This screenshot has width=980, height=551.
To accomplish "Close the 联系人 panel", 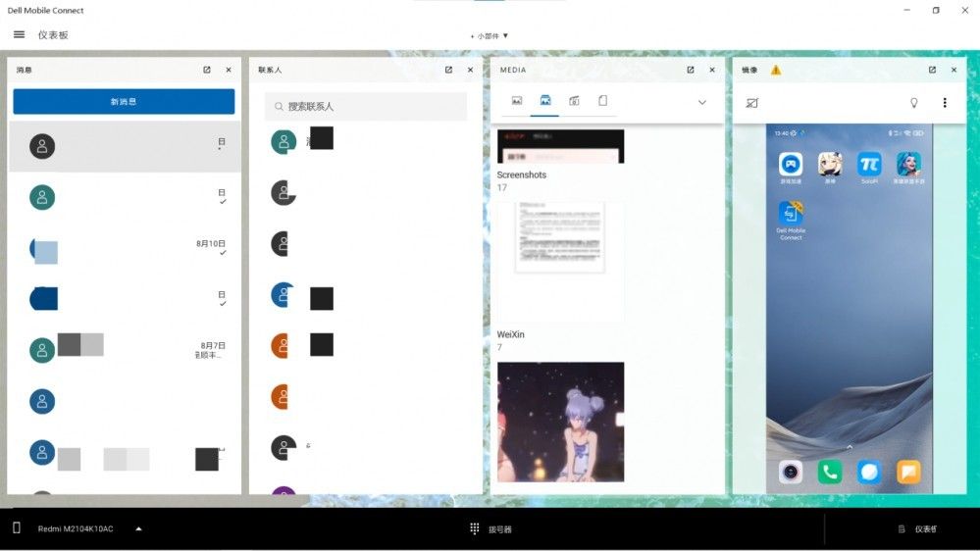I will coord(471,70).
